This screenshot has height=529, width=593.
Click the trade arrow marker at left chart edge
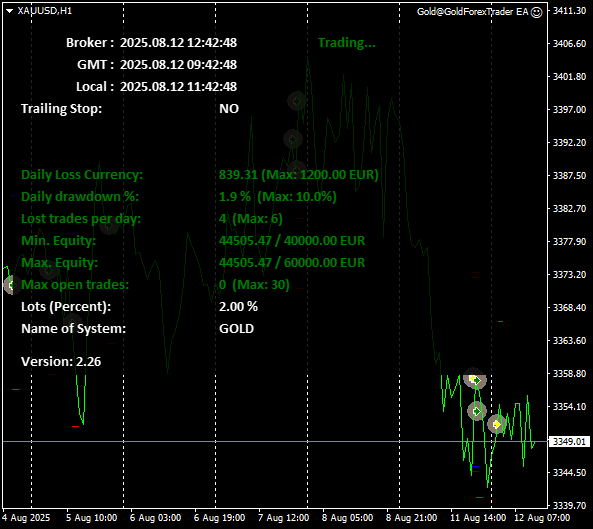[x=11, y=285]
